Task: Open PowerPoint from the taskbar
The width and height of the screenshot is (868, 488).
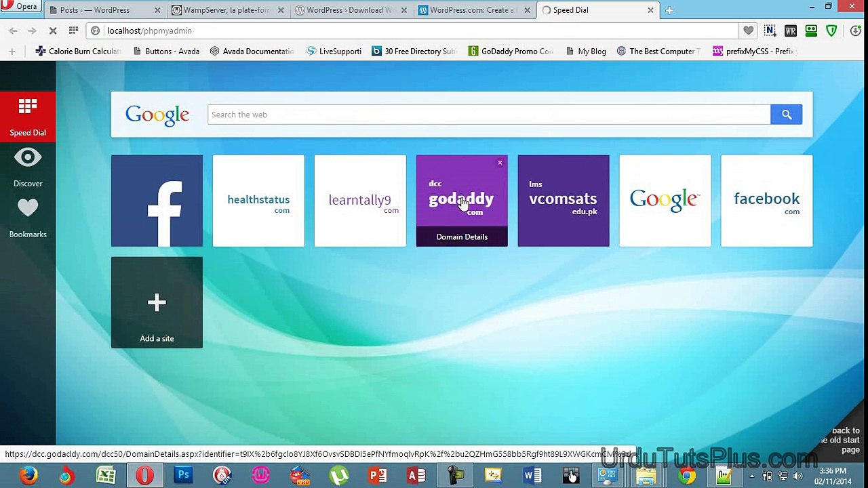Action: click(378, 476)
